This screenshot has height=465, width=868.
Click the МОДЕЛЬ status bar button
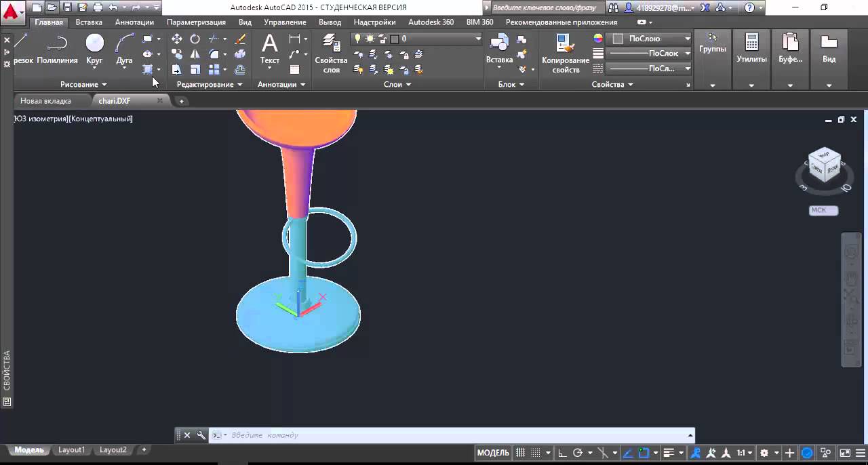[493, 453]
